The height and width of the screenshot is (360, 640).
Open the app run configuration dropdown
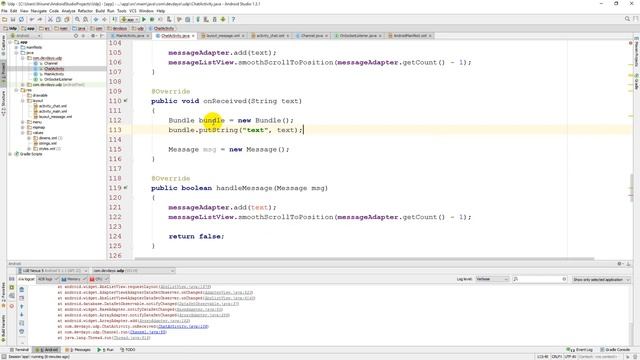coord(129,19)
